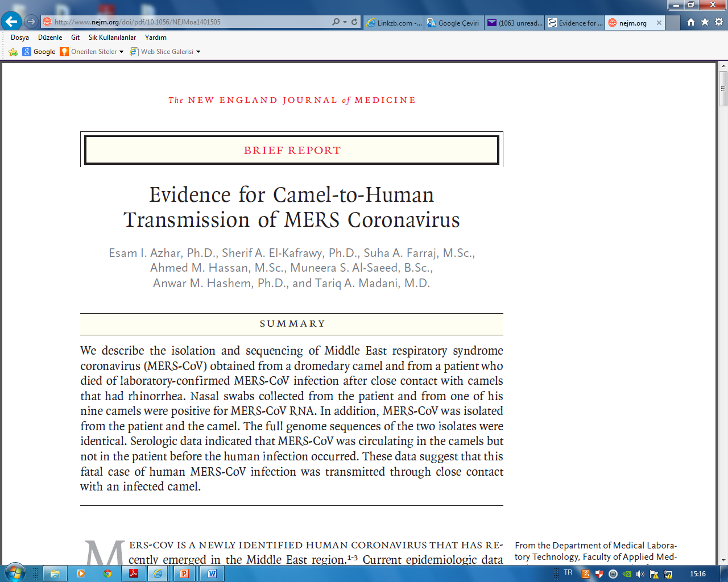Open the Dosya menu
The image size is (728, 582).
pyautogui.click(x=20, y=38)
